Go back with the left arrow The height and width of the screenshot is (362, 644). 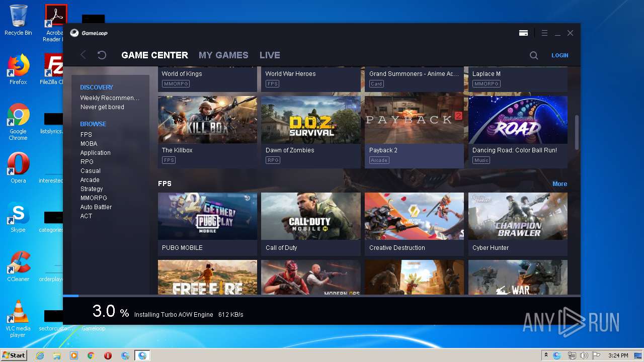pos(84,55)
